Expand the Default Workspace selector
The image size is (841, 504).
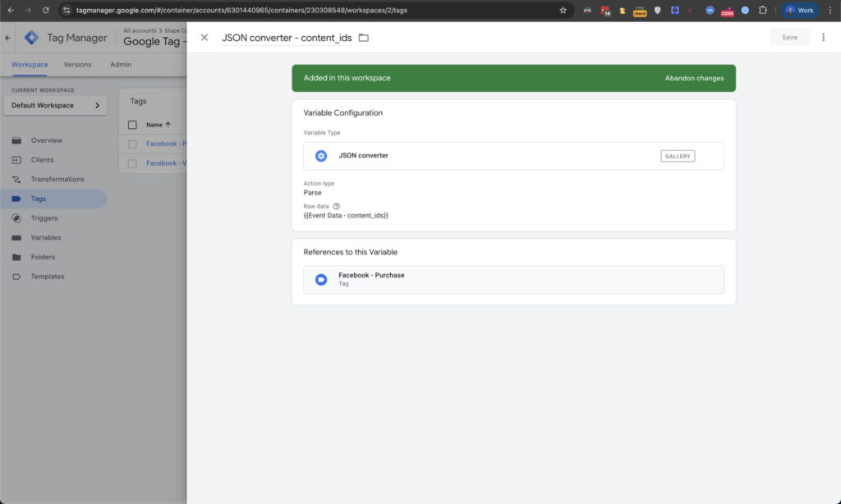click(x=55, y=105)
